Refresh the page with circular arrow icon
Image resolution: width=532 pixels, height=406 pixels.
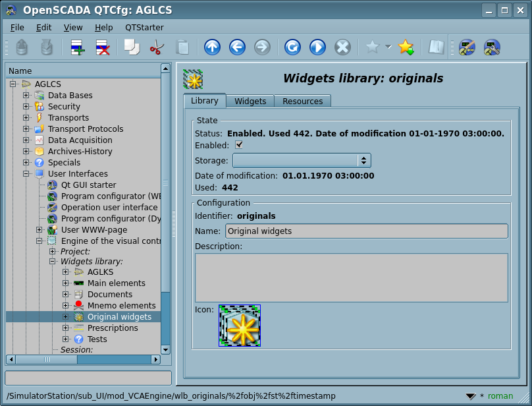tap(292, 47)
